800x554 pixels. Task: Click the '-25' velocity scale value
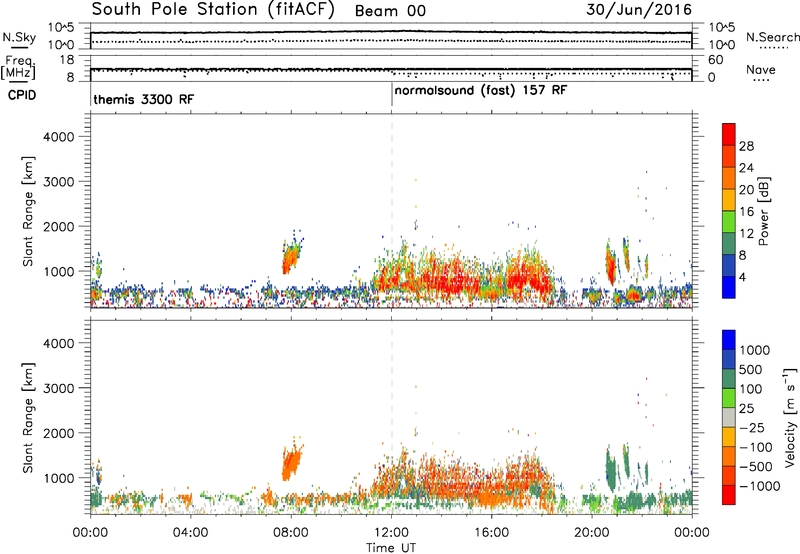pyautogui.click(x=752, y=428)
